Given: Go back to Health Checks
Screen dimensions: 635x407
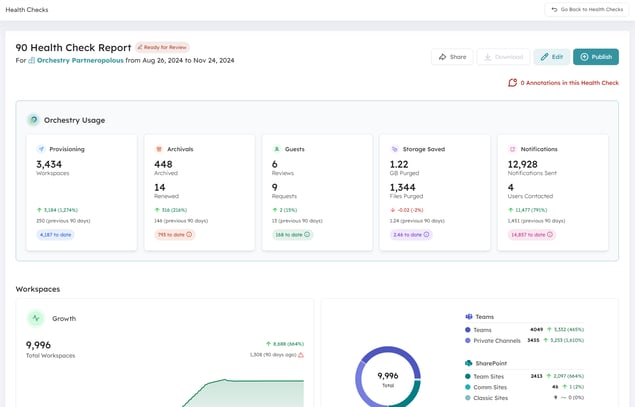Looking at the screenshot, I should tap(587, 9).
